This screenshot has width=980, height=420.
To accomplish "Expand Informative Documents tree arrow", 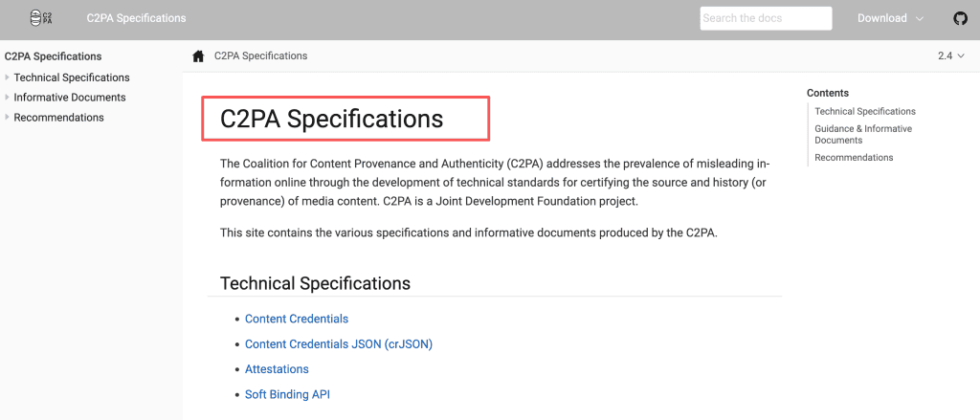I will [x=7, y=98].
